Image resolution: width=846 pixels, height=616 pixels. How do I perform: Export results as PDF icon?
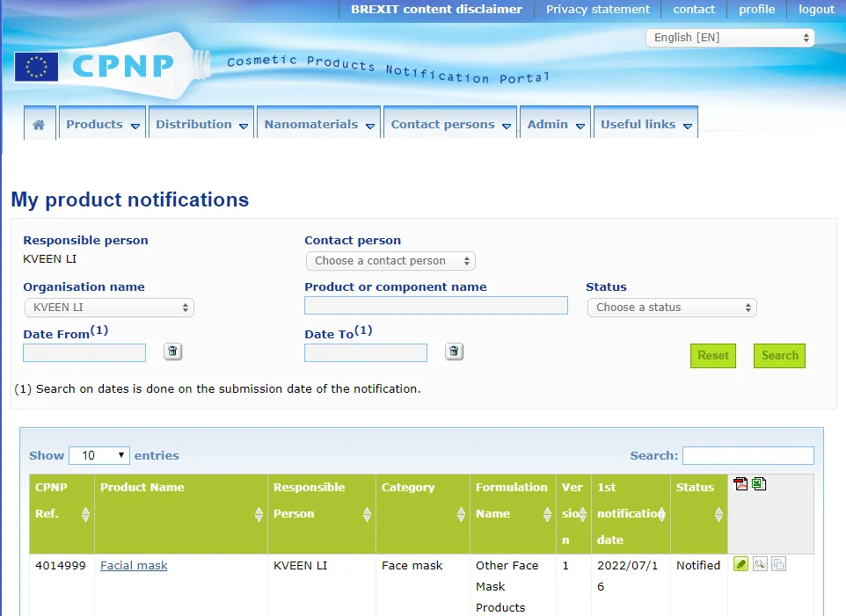tap(740, 483)
